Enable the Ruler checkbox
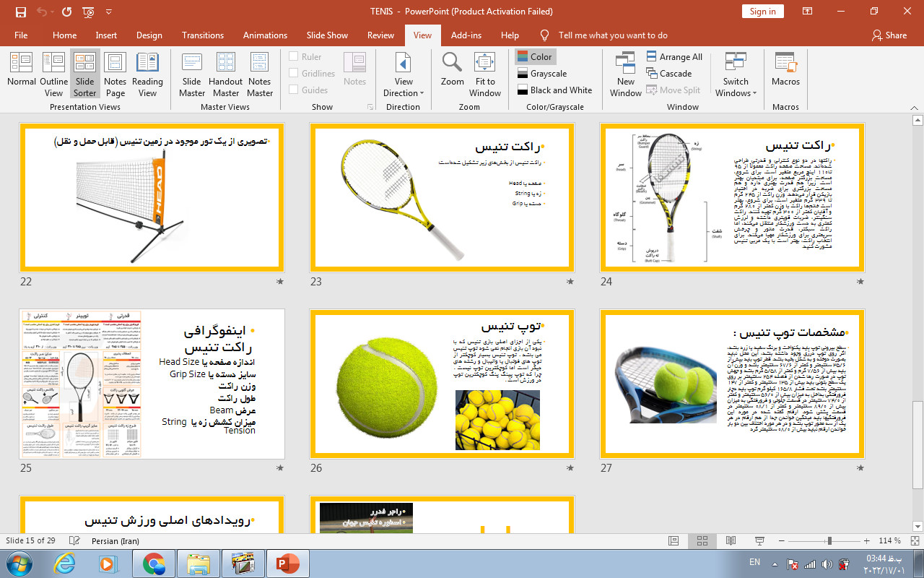 click(x=294, y=57)
